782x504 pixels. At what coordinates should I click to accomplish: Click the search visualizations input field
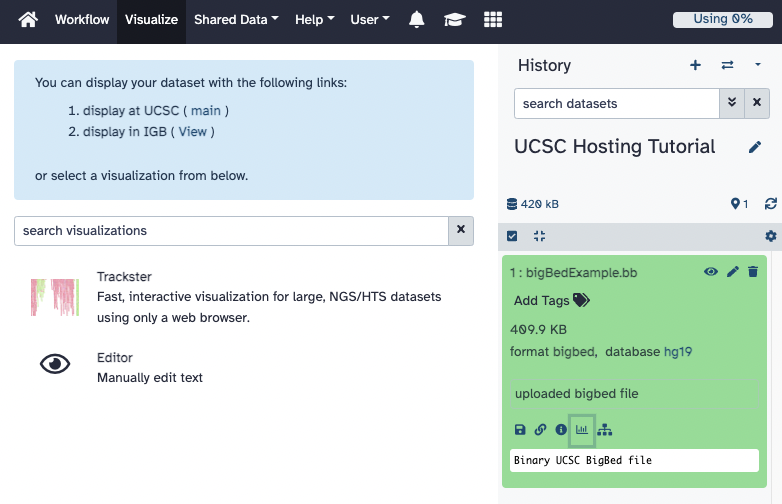click(x=230, y=231)
